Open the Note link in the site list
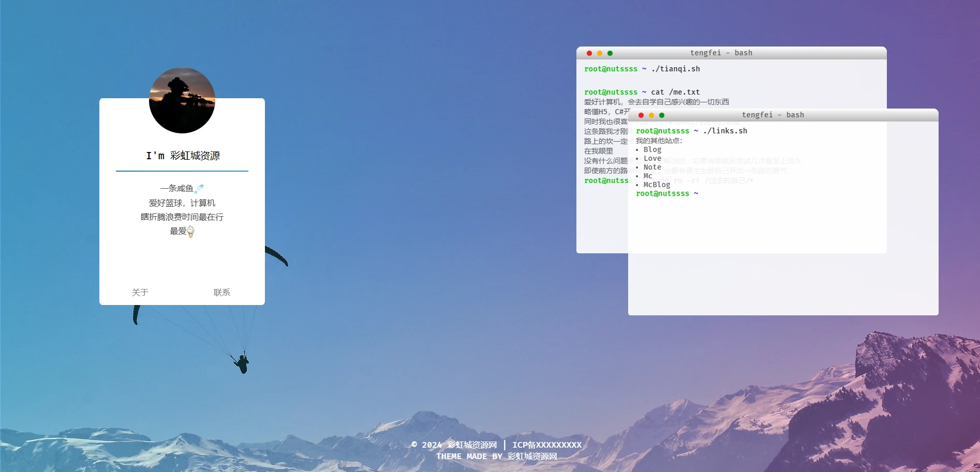The height and width of the screenshot is (472, 980). [652, 167]
